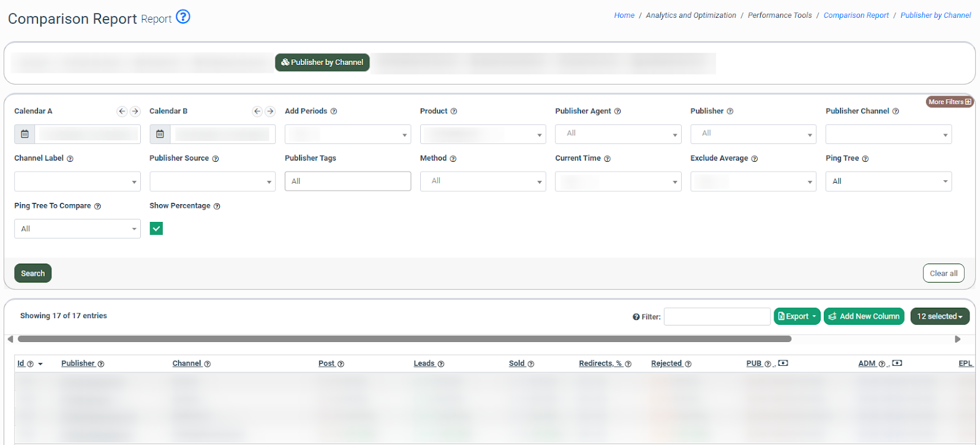Uncheck the Show Percentage checkbox
980x445 pixels.
point(156,229)
